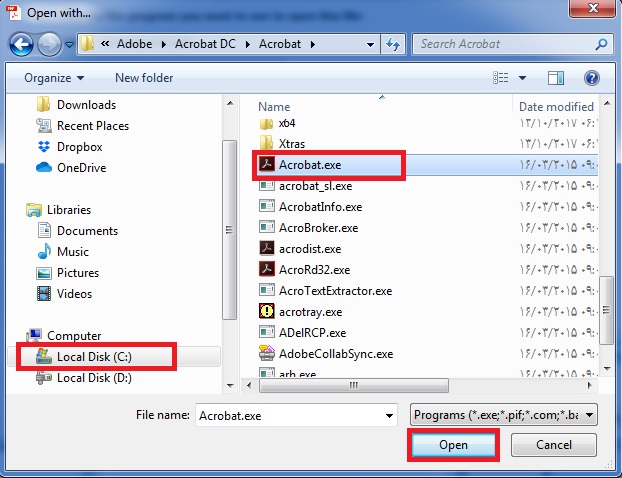This screenshot has height=478, width=622.
Task: Select OneDrive in navigation pane
Action: tap(71, 168)
